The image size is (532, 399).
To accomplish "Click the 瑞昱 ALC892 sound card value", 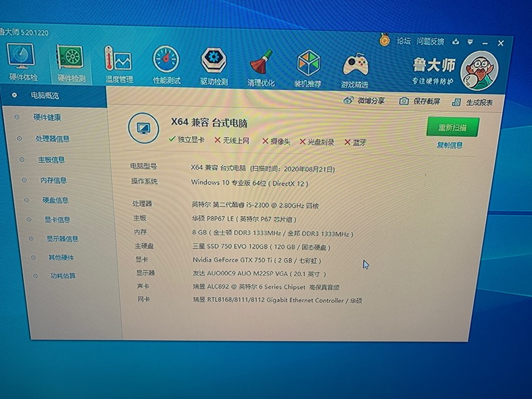I will 267,287.
